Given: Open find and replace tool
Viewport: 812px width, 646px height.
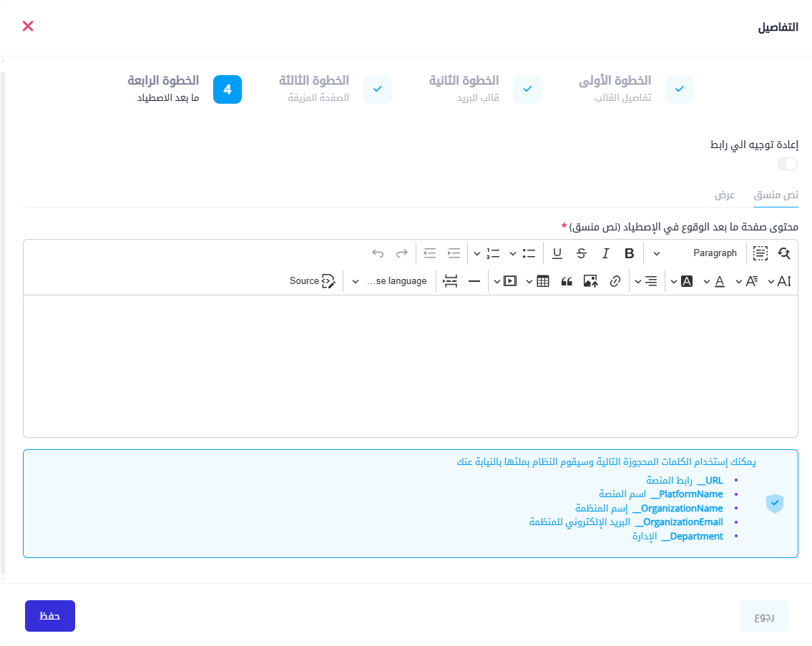Looking at the screenshot, I should [784, 253].
